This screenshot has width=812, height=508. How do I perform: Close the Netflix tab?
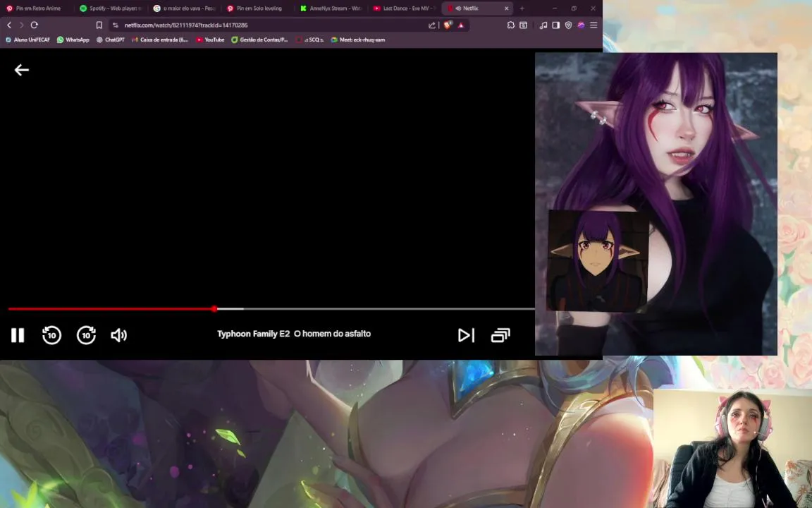[x=507, y=8]
